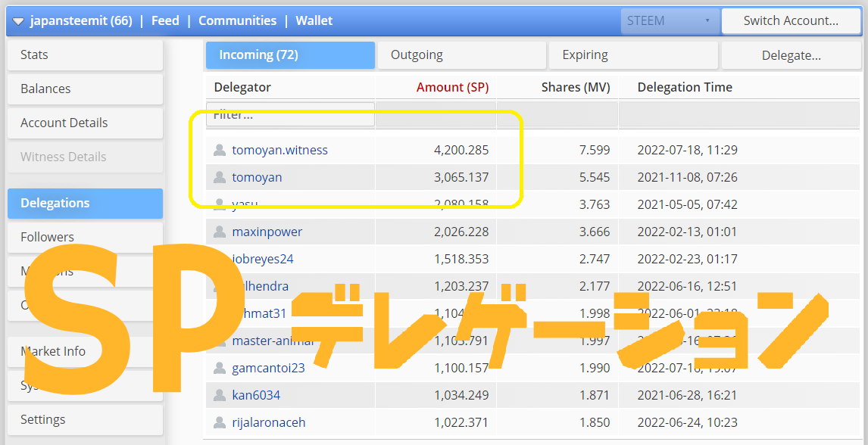The width and height of the screenshot is (868, 445).
Task: Open the Followers sidebar tab
Action: (x=86, y=237)
